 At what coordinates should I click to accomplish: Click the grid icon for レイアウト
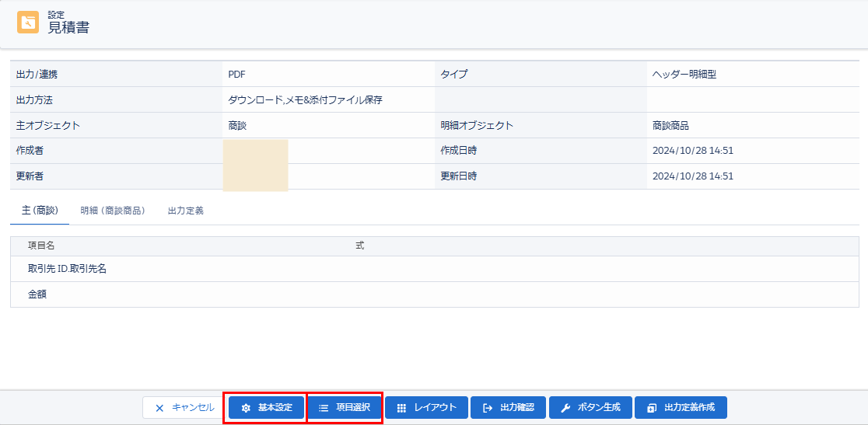click(401, 408)
